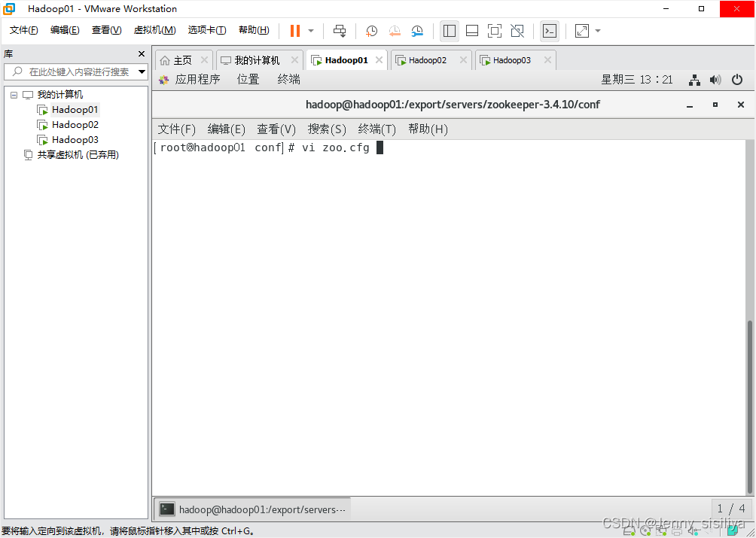This screenshot has width=756, height=538.
Task: Open the stretch display dropdown arrow
Action: tap(598, 31)
